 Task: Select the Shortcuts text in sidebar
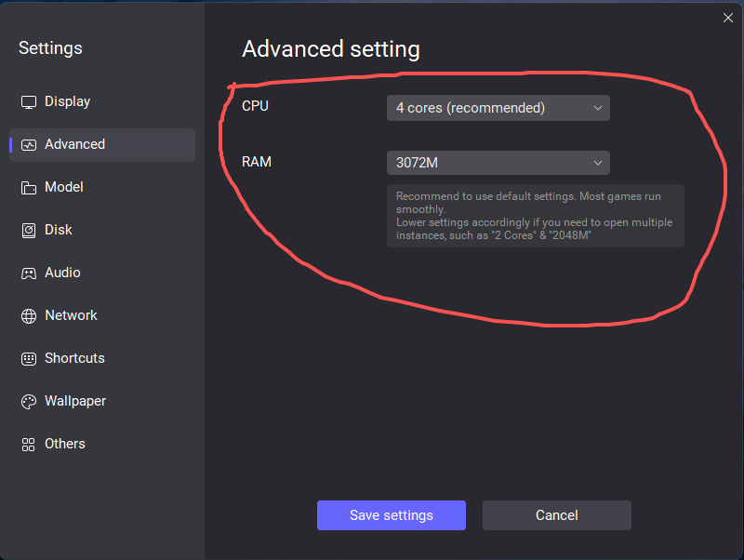coord(74,358)
